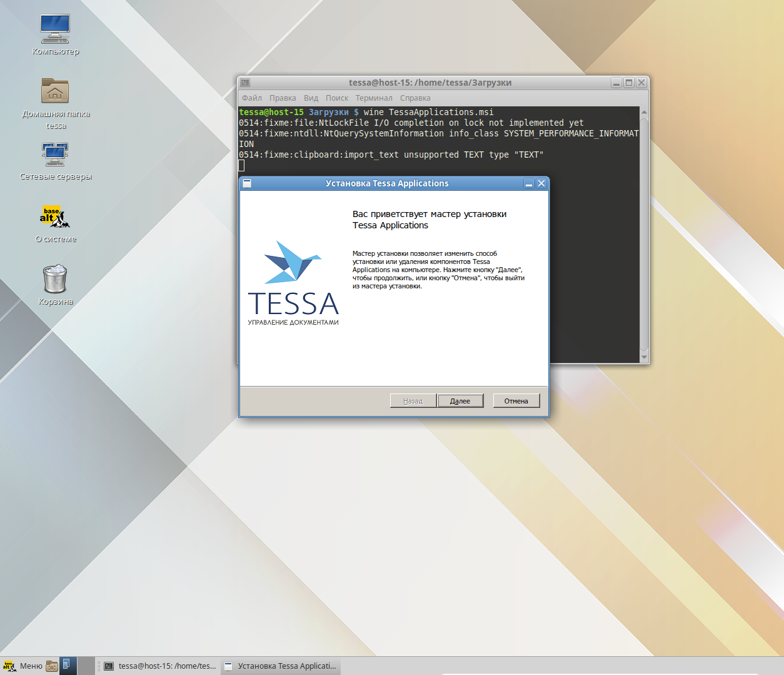Open the Корзина trash icon

(55, 279)
